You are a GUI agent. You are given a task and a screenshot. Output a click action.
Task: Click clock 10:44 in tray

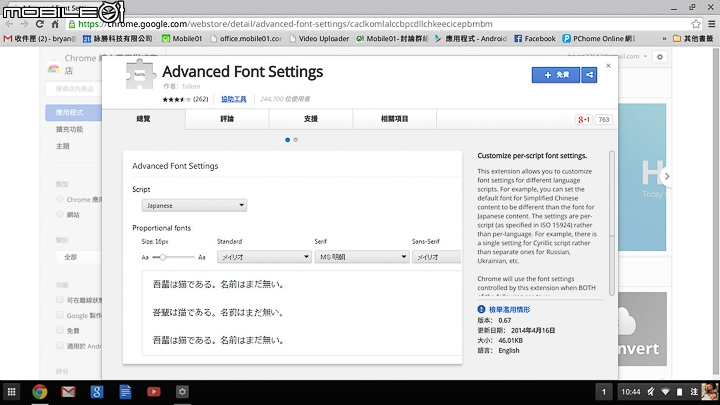630,392
